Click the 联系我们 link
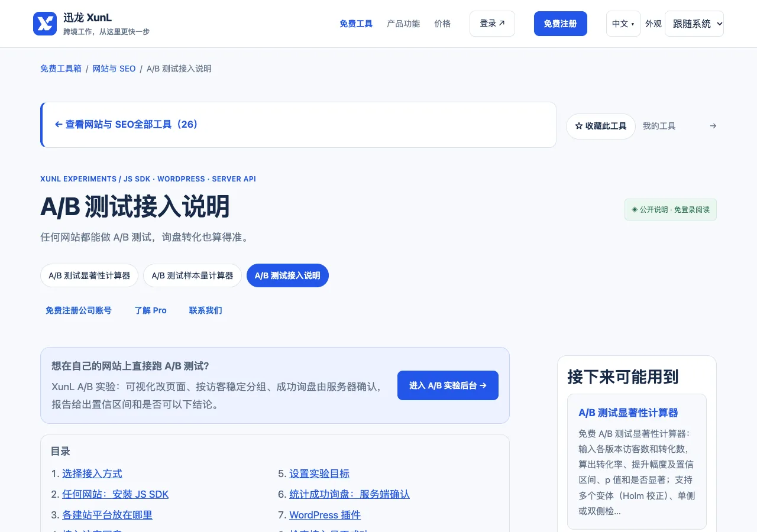 click(x=206, y=310)
